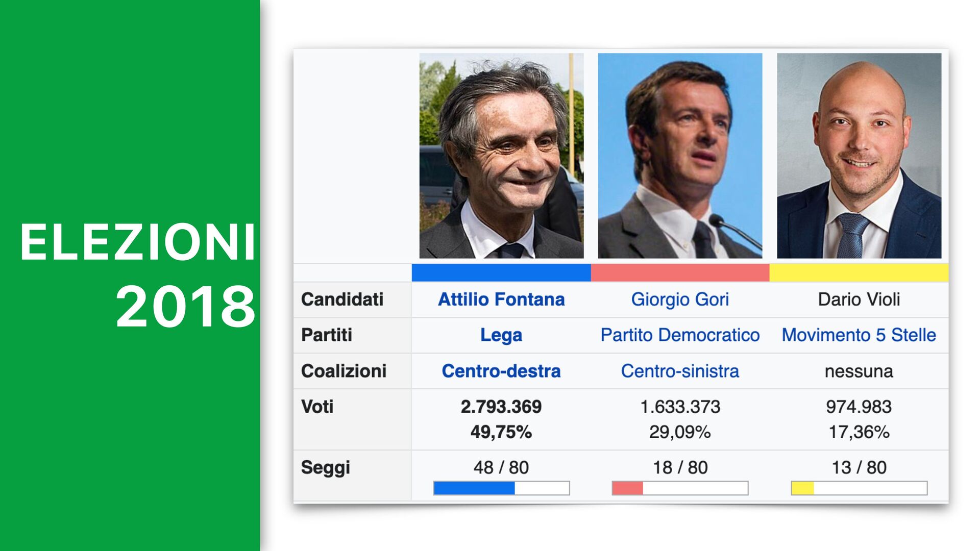Open the Giorgio Gori link
This screenshot has width=980, height=551.
(679, 299)
